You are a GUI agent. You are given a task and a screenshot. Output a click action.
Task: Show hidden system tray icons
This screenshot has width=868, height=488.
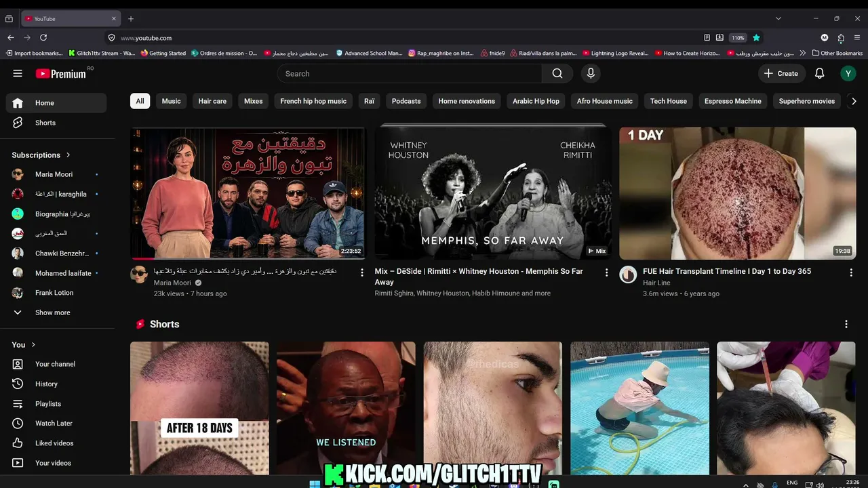[x=746, y=485]
